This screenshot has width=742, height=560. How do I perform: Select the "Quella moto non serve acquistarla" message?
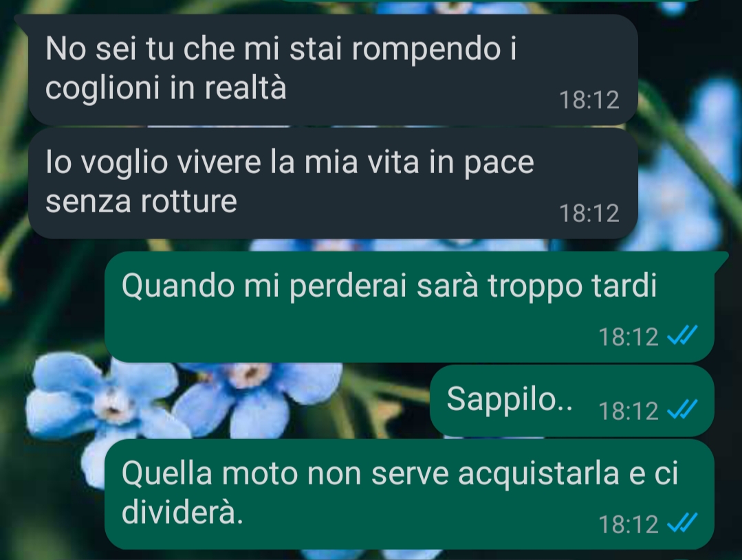point(409,494)
